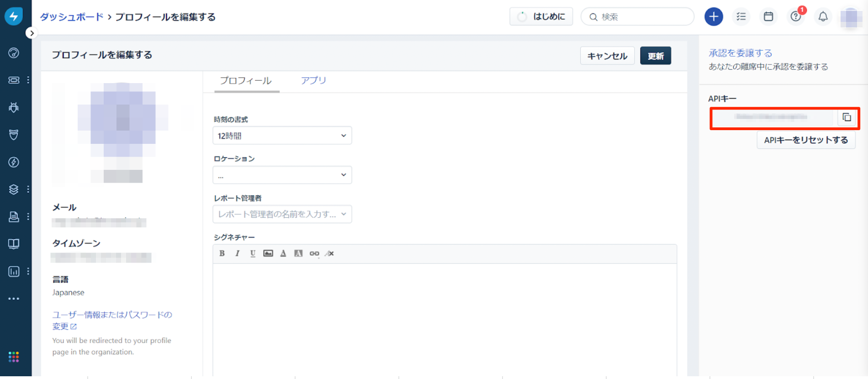
Task: Apply bold formatting in signature editor
Action: pos(222,253)
